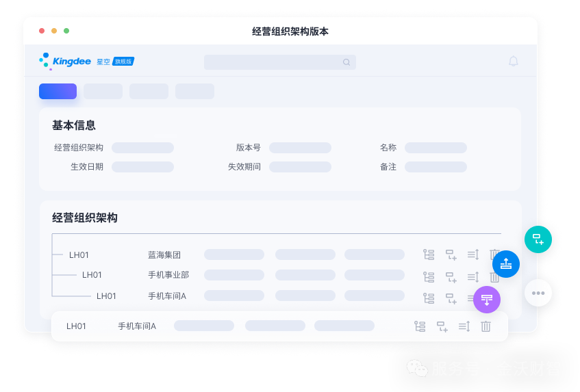Click the 版本号 input field

click(x=300, y=148)
